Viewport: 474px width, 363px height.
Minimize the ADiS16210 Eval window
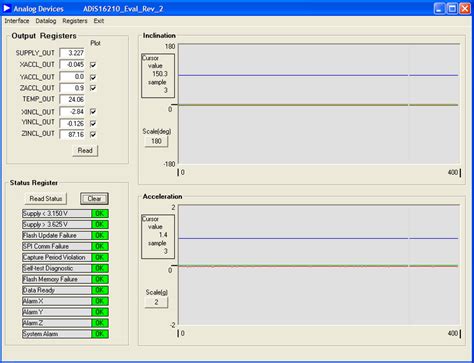440,9
